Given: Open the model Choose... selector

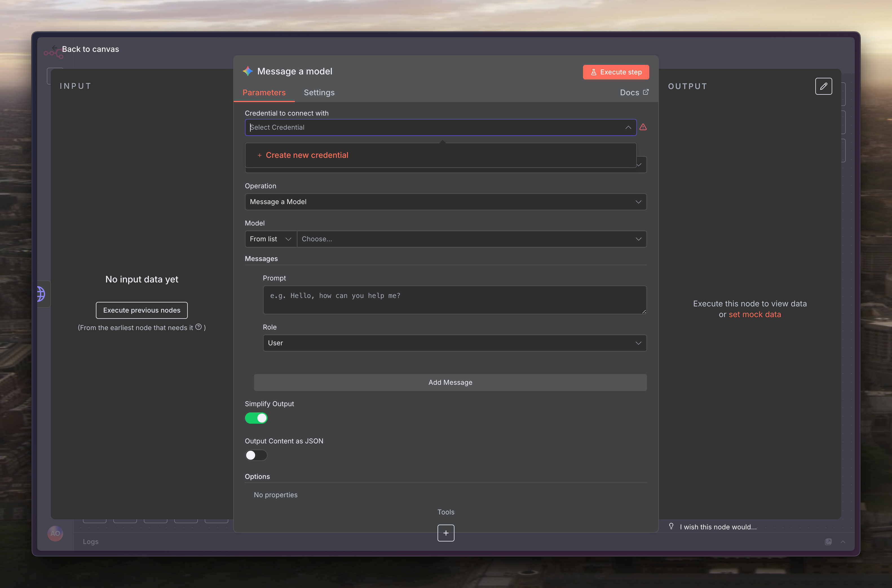Looking at the screenshot, I should coord(471,239).
